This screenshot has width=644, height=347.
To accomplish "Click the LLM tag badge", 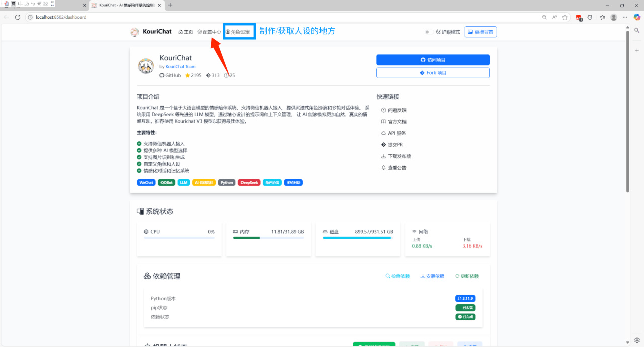I will (x=184, y=182).
